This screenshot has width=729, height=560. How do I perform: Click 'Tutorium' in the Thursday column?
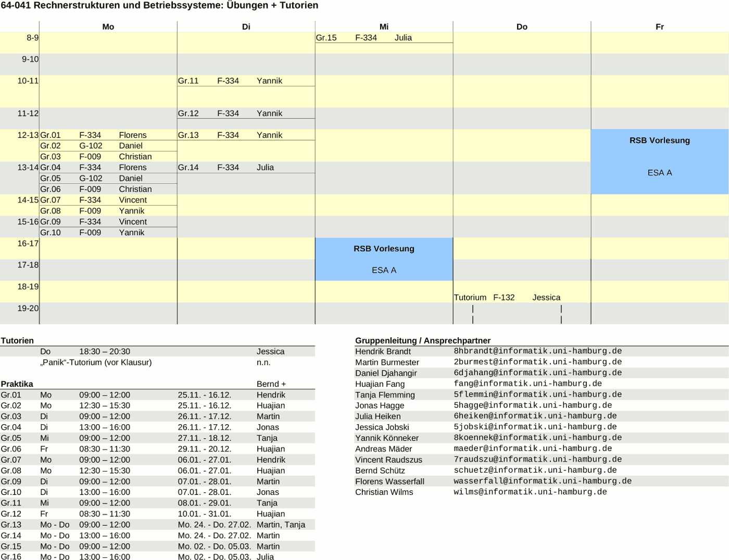[x=470, y=298]
